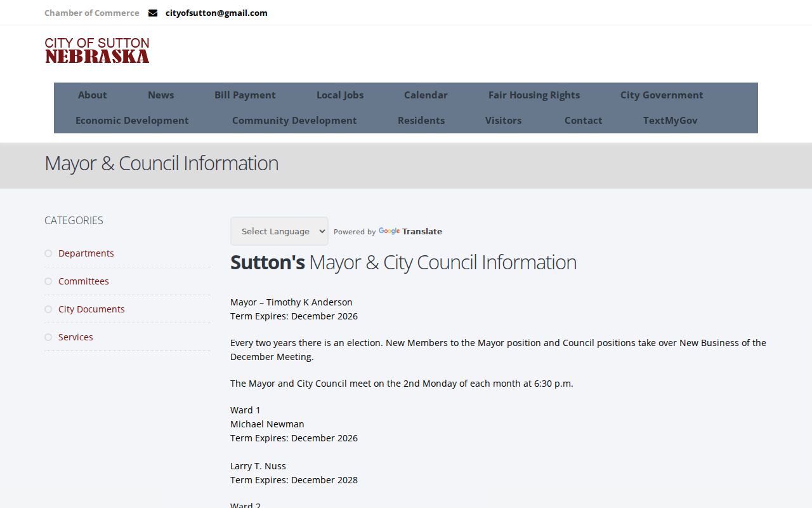Click the CATEGORIES sidebar heading
812x508 pixels.
pos(74,220)
